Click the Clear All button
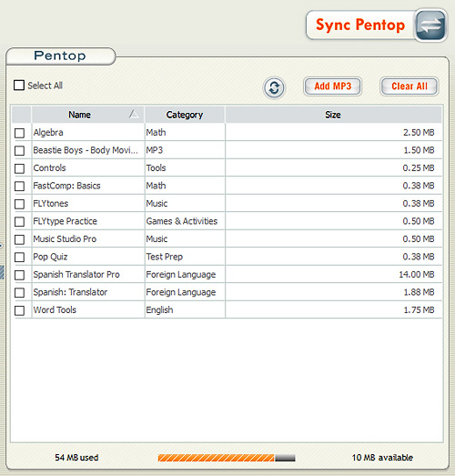Screen dimensions: 455x476 coord(409,86)
